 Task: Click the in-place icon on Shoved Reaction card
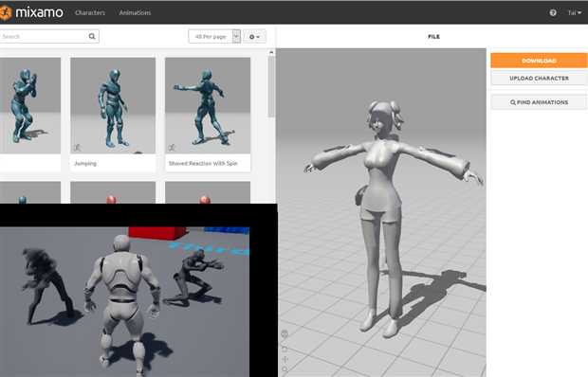[x=172, y=148]
